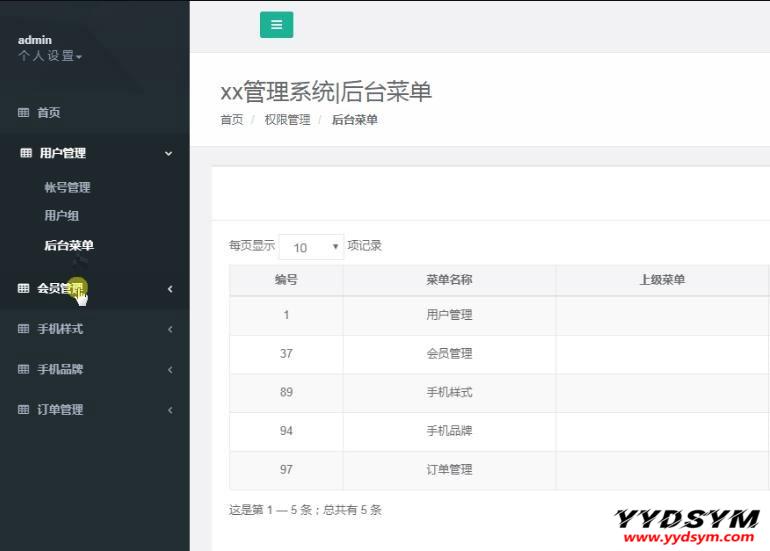The height and width of the screenshot is (551, 770).
Task: Select 用户管理 sidebar menu
Action: pyautogui.click(x=62, y=153)
